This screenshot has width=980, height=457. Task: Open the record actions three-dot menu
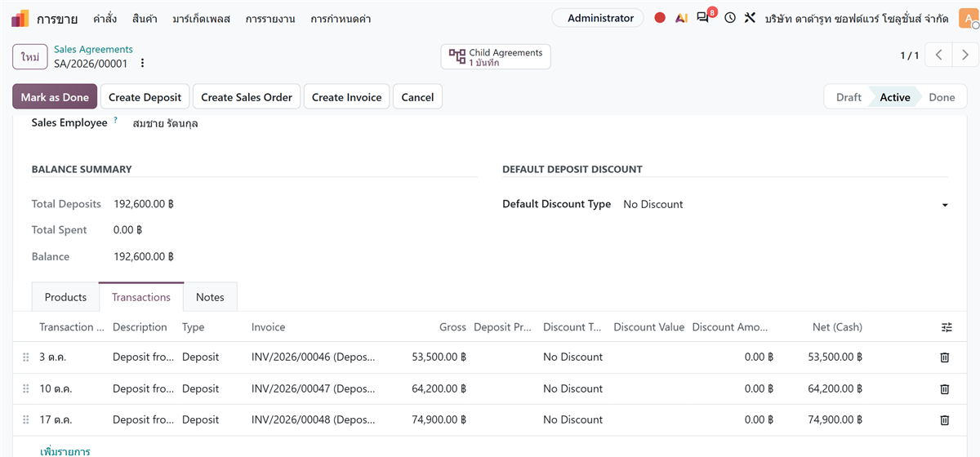pyautogui.click(x=143, y=63)
